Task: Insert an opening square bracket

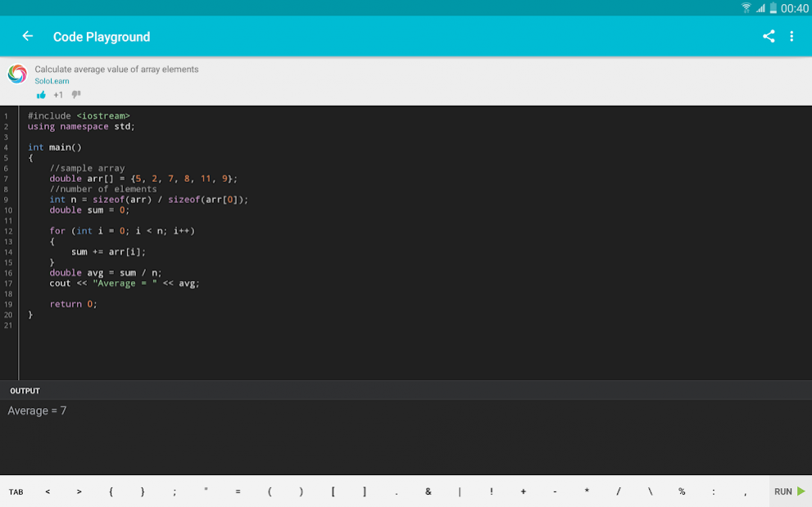Action: 333,491
